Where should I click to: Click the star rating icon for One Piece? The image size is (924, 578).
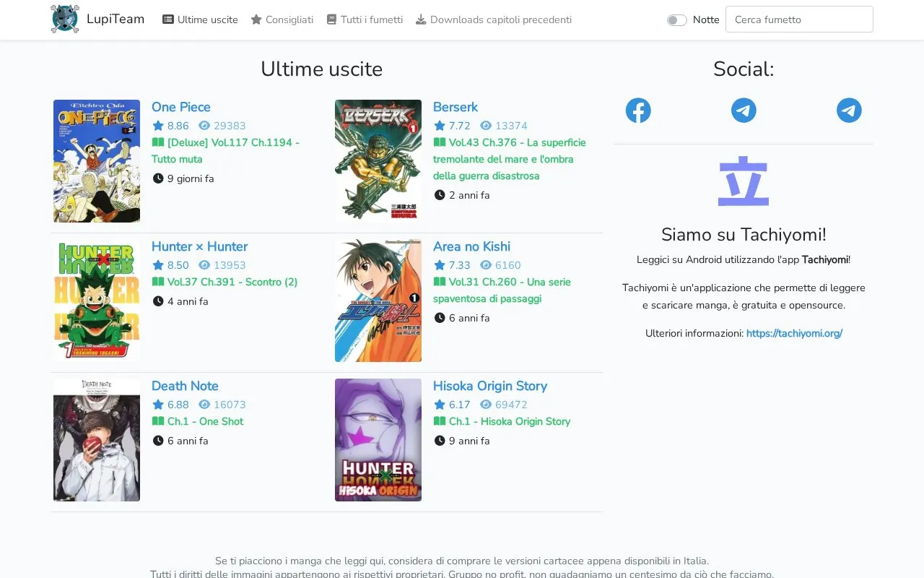pyautogui.click(x=158, y=126)
